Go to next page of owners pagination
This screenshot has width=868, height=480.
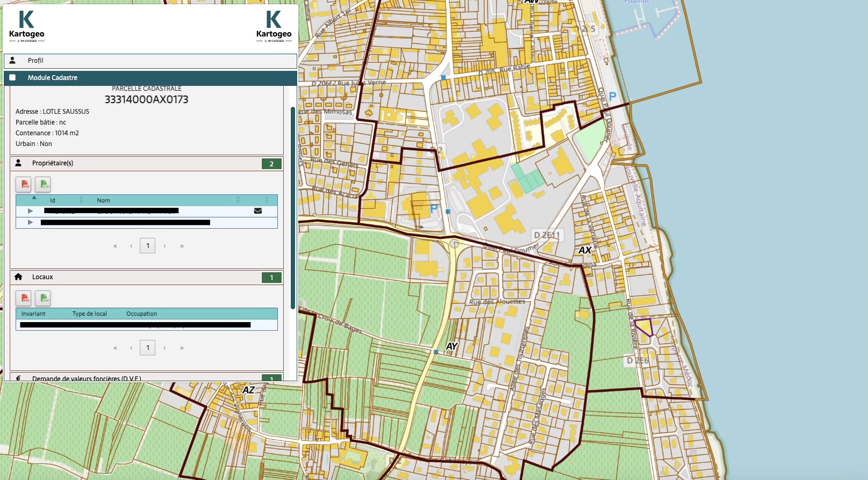pos(164,246)
